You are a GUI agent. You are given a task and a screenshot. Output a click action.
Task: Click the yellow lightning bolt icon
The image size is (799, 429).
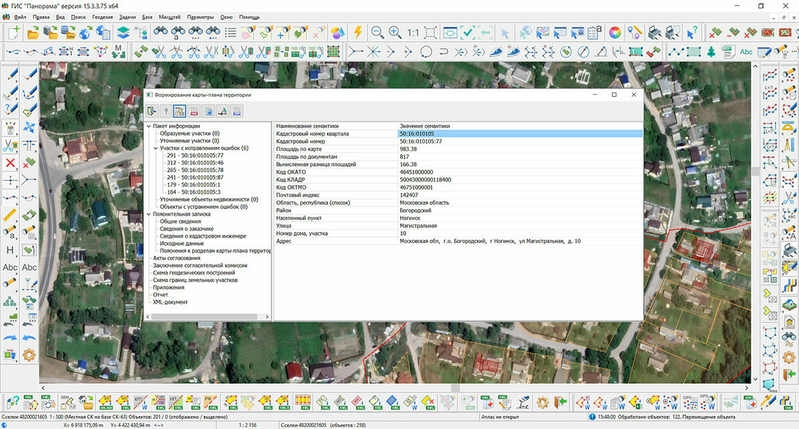pyautogui.click(x=358, y=32)
